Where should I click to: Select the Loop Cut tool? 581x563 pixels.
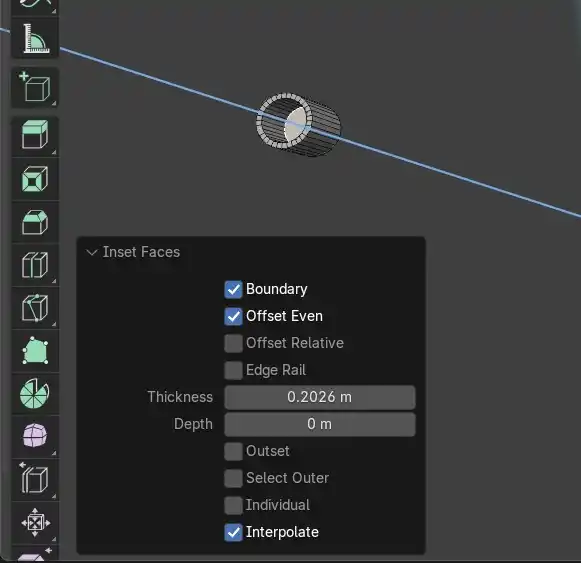coord(35,265)
